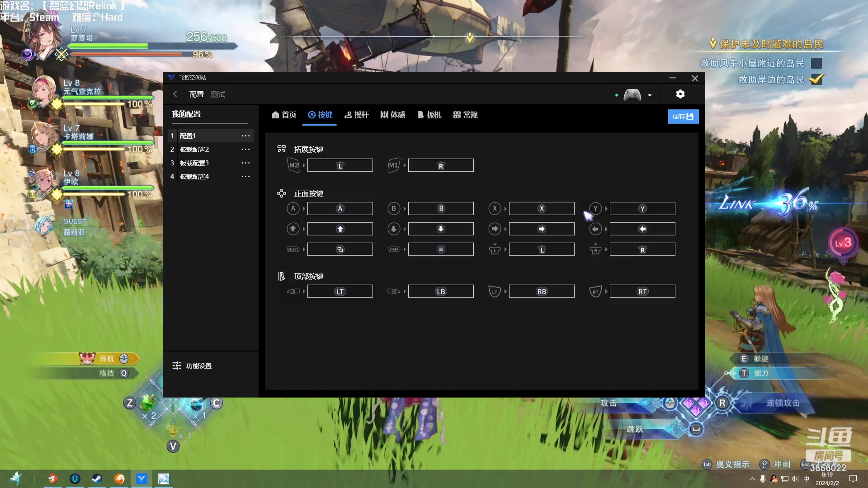Edit the left stick press mapping field

(x=542, y=249)
